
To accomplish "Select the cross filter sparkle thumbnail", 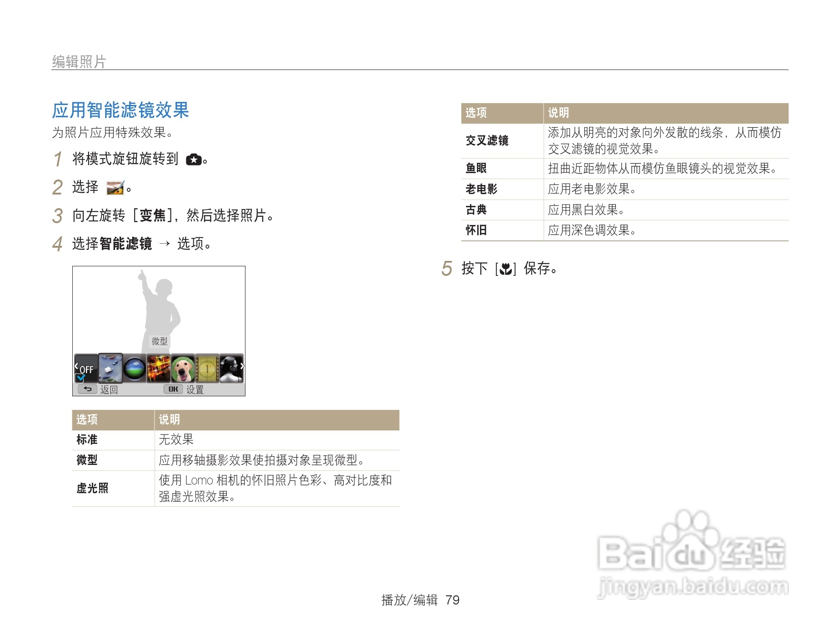I will point(158,368).
